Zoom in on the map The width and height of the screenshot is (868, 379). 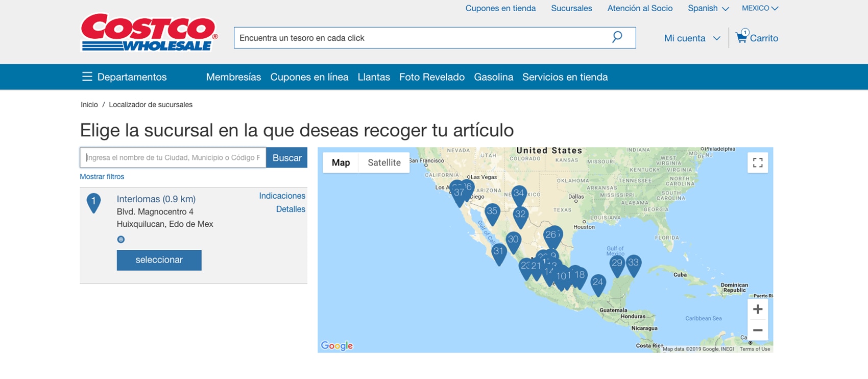tap(758, 309)
